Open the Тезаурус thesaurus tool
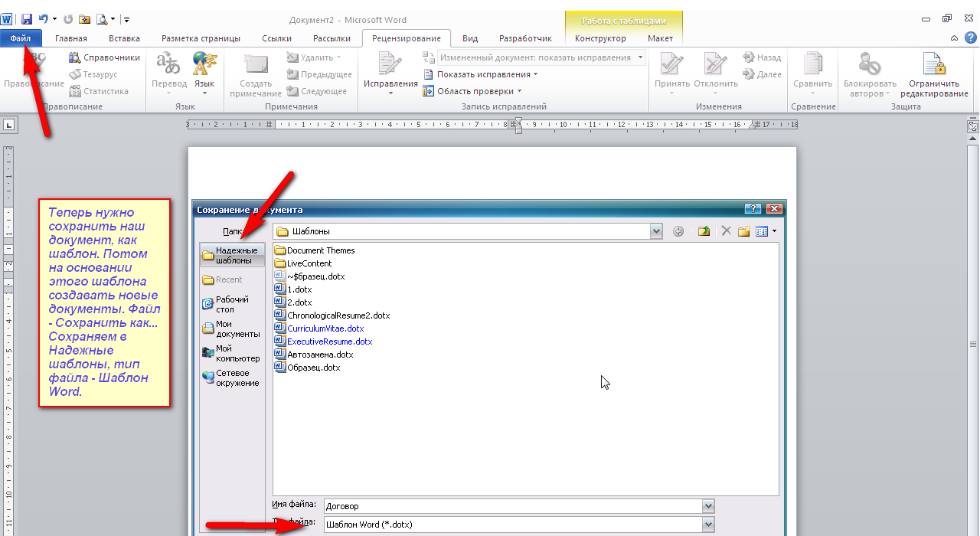The width and height of the screenshot is (980, 536). tap(93, 74)
